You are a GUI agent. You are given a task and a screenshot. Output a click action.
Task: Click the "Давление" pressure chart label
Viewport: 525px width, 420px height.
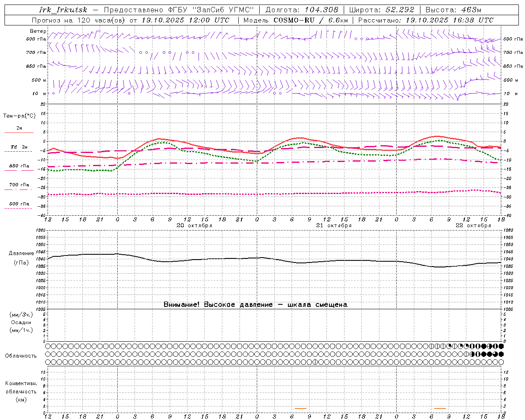[21, 253]
